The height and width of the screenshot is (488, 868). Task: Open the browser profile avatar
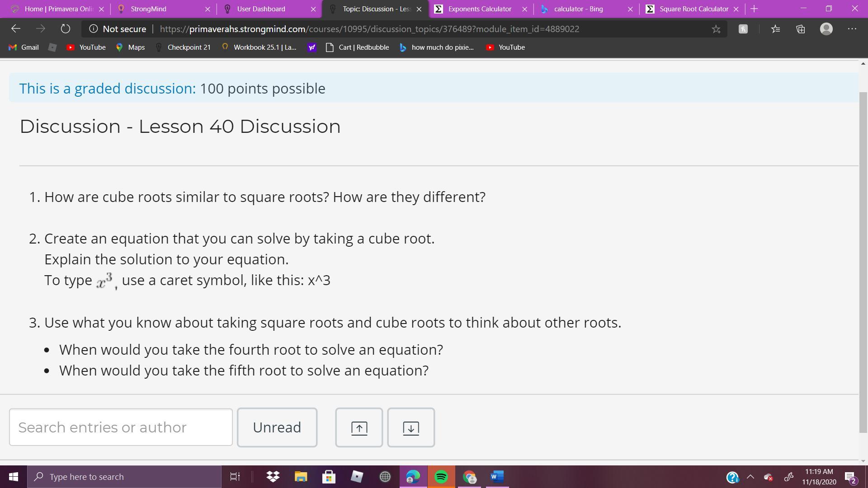coord(826,29)
